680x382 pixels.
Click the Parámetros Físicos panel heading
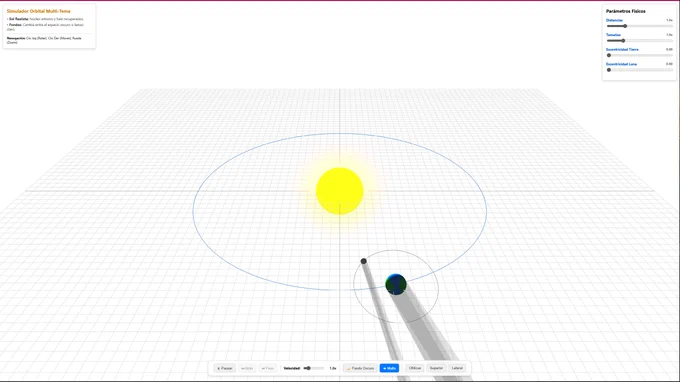pyautogui.click(x=625, y=11)
